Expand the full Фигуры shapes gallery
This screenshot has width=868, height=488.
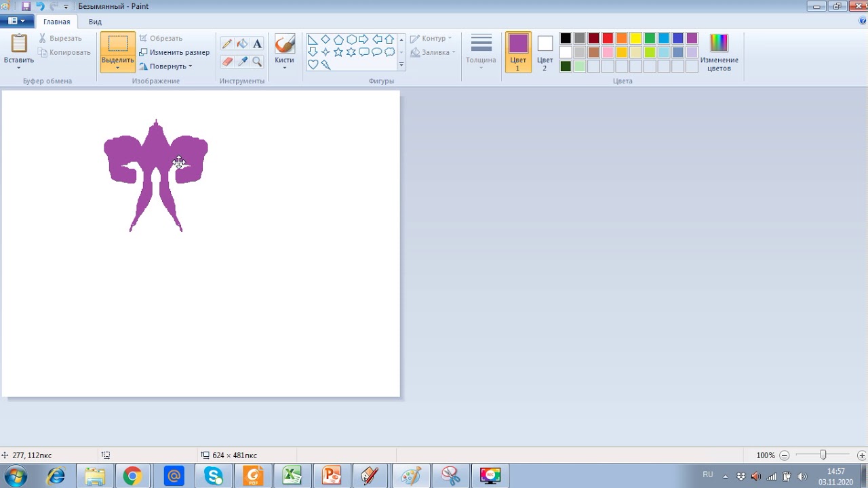[x=401, y=65]
